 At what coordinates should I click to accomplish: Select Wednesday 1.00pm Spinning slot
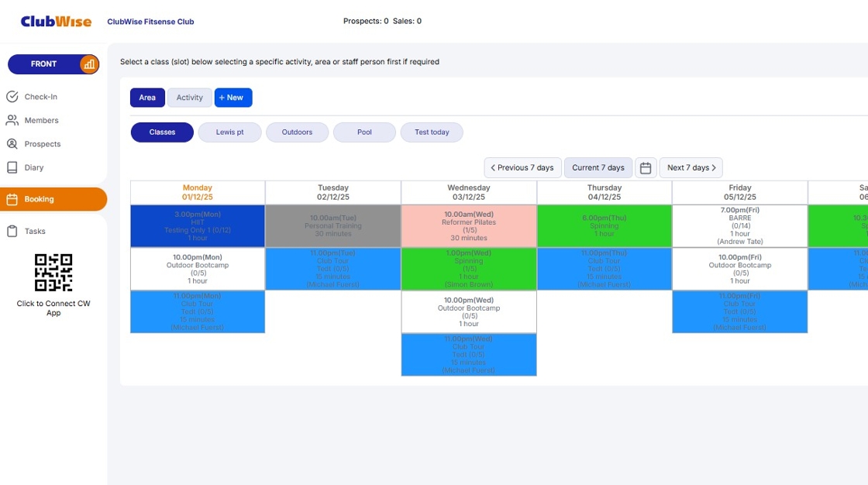[469, 269]
